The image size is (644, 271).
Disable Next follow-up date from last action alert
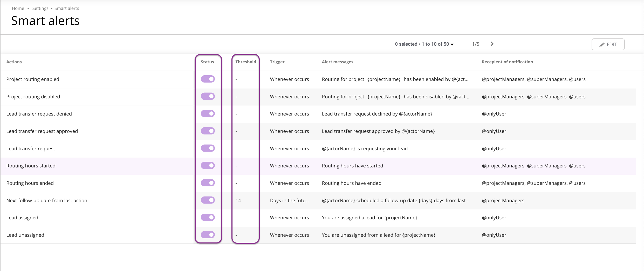pyautogui.click(x=208, y=200)
